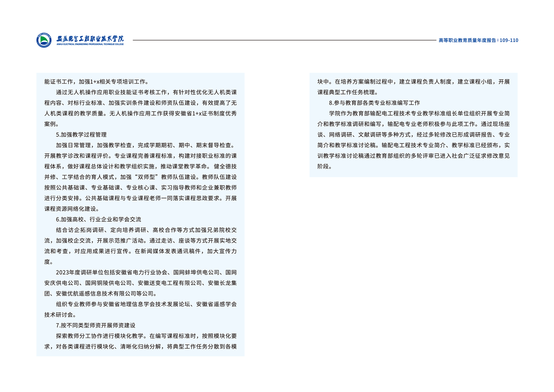Click the paragraph starting 2023年度调研单位
The width and height of the screenshot is (554, 392).
click(140, 283)
